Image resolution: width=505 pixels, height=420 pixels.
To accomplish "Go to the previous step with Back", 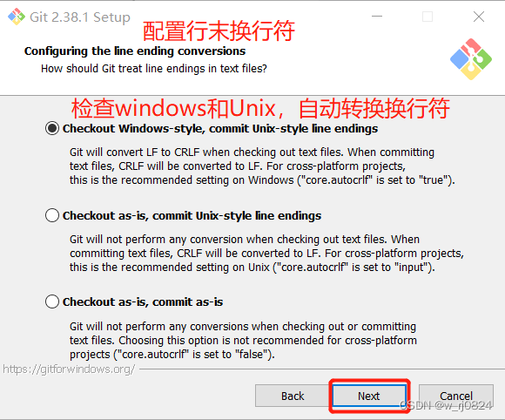I will point(293,396).
